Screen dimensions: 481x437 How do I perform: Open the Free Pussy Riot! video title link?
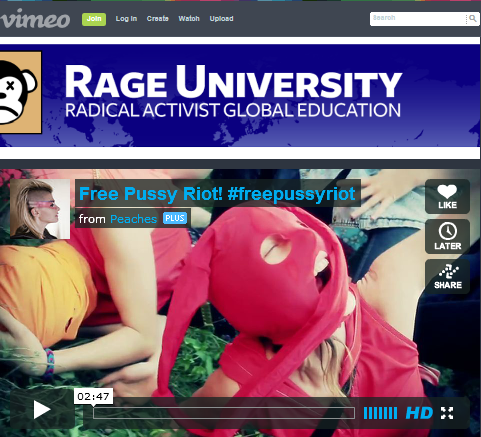(x=217, y=193)
